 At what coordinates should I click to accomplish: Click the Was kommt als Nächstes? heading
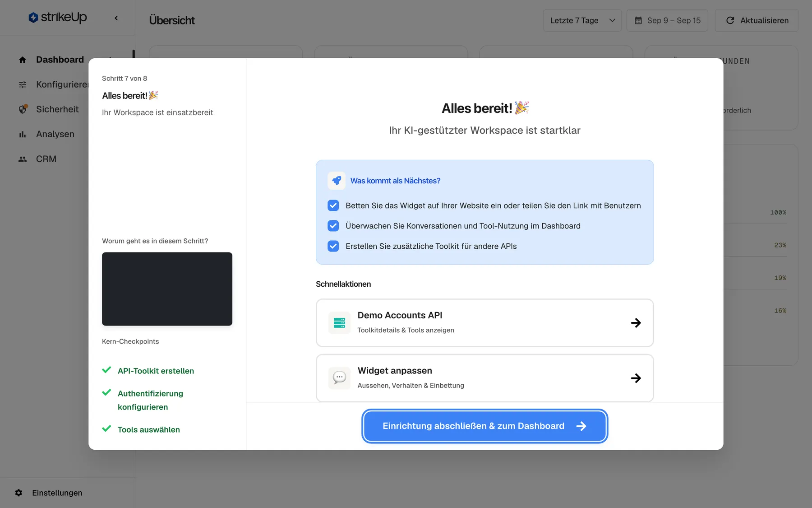(x=395, y=181)
